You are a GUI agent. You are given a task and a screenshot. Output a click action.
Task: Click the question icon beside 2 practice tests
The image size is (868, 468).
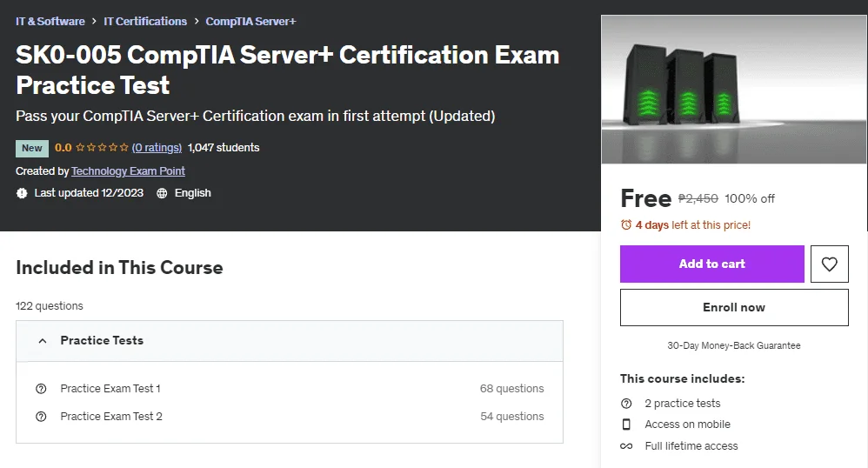tap(626, 404)
